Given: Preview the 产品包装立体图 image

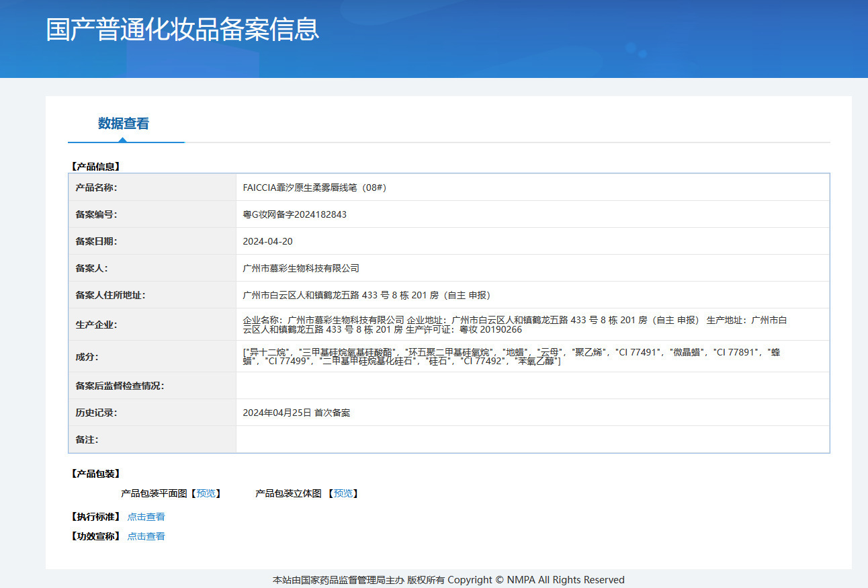Looking at the screenshot, I should (343, 493).
